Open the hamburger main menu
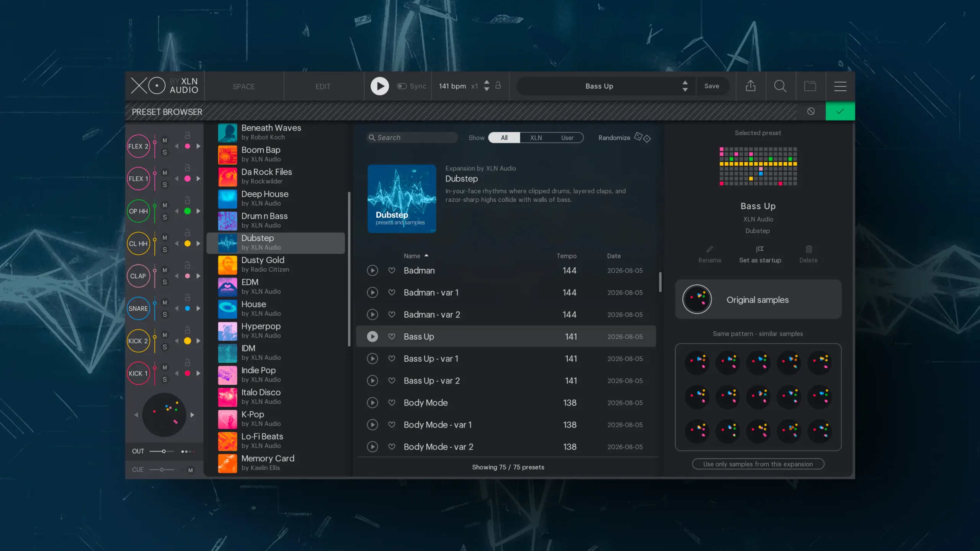The image size is (980, 551). click(x=840, y=86)
